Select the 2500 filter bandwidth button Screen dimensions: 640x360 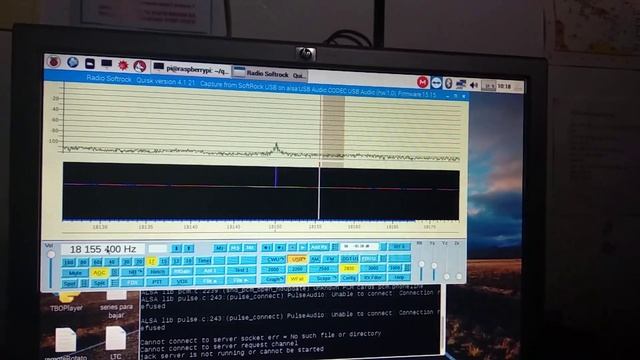(x=323, y=269)
